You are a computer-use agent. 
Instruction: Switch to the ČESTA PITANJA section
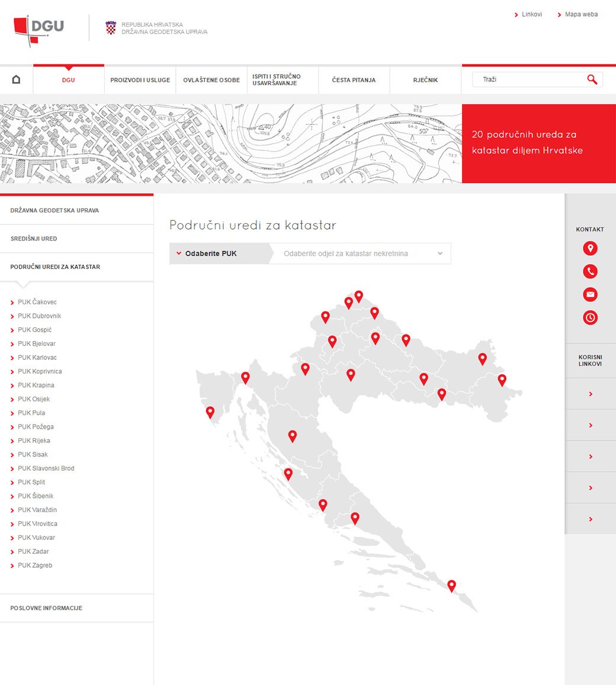coord(354,80)
